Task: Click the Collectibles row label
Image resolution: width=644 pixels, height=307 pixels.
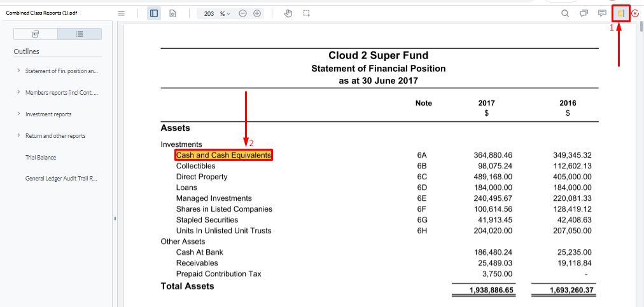Action: (x=195, y=166)
